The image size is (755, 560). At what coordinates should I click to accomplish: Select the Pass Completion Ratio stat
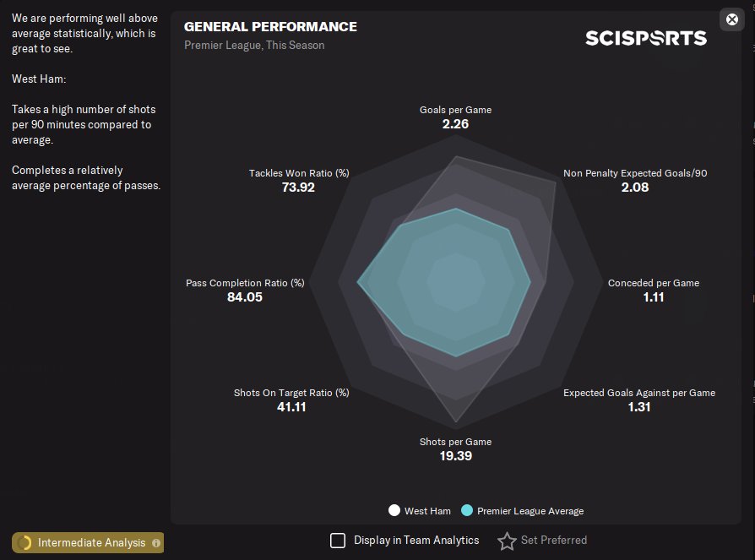point(245,290)
